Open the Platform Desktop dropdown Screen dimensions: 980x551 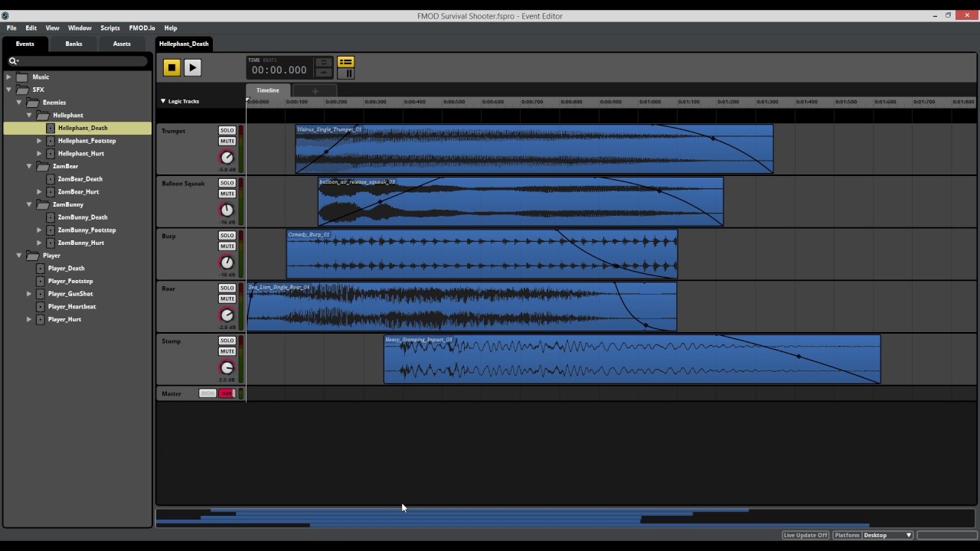[887, 535]
